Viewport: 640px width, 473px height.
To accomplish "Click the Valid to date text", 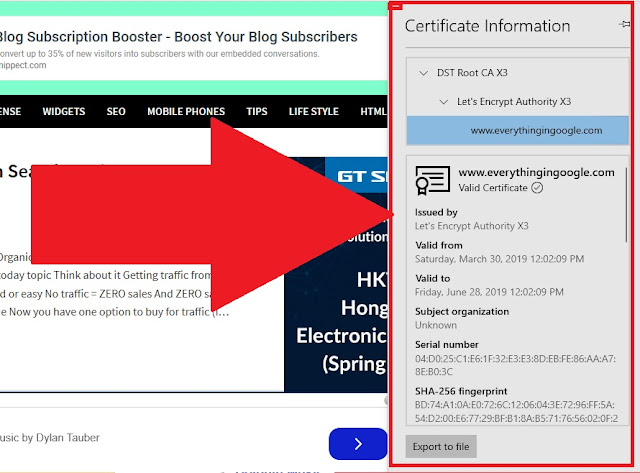I will point(489,292).
